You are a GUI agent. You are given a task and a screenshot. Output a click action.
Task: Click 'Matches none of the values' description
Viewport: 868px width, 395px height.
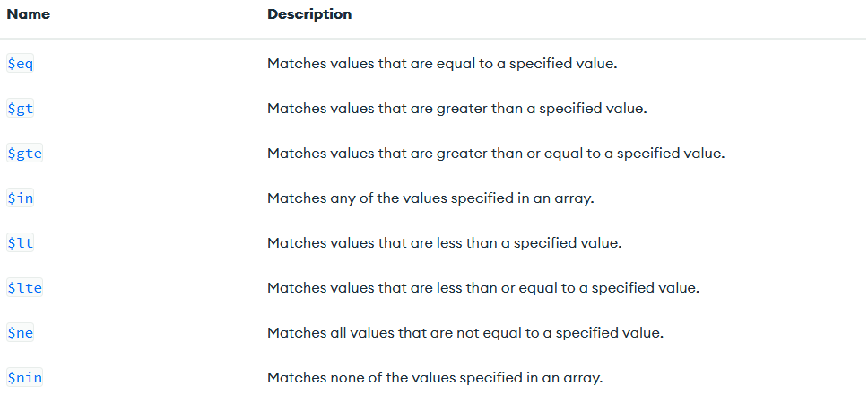(x=435, y=378)
